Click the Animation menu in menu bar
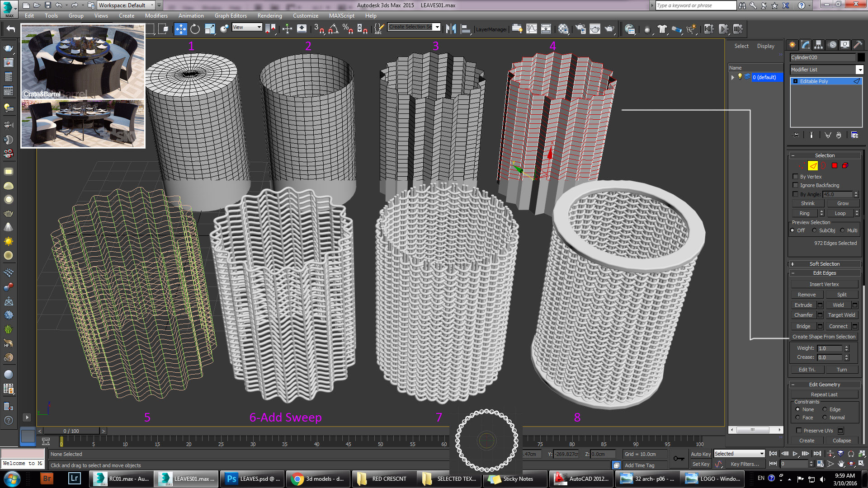Image resolution: width=868 pixels, height=488 pixels. [191, 16]
